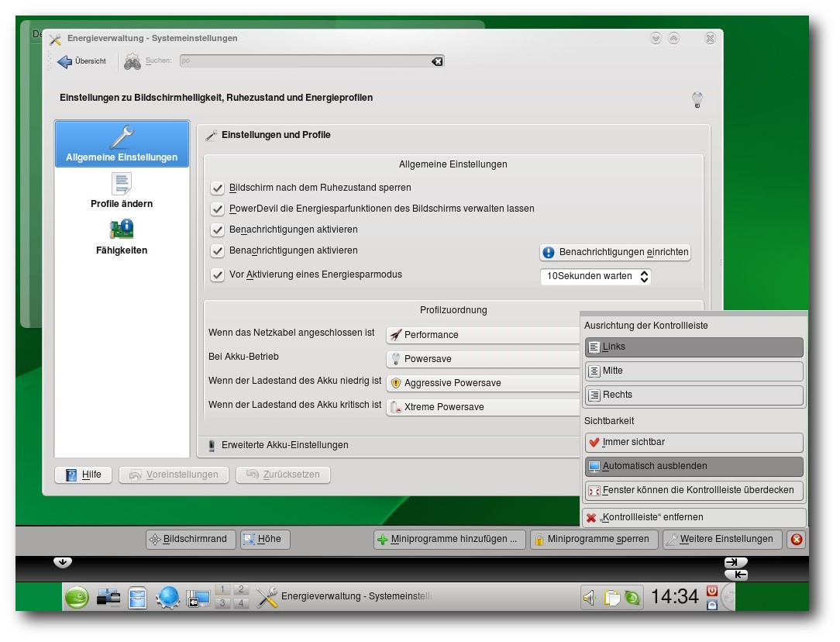Click the device notifier icon in panel

coord(108,597)
